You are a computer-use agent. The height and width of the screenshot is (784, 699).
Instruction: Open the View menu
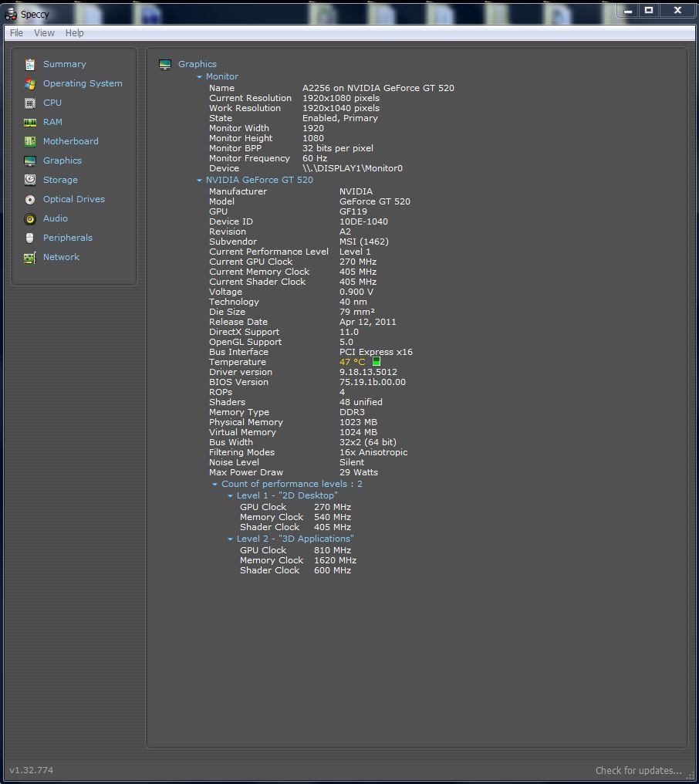pyautogui.click(x=44, y=33)
